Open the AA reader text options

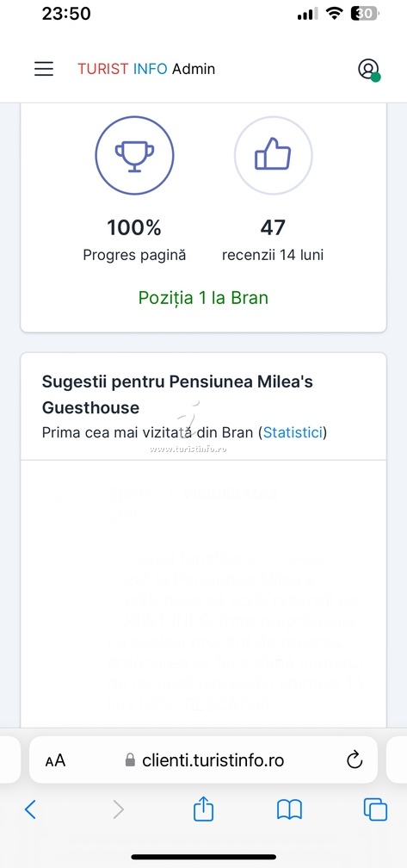[x=55, y=760]
